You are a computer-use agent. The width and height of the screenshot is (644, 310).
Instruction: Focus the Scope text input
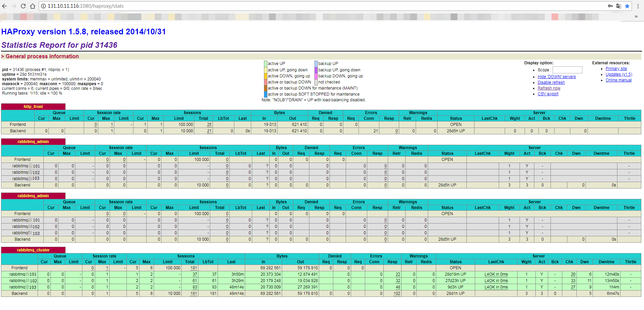[567, 70]
